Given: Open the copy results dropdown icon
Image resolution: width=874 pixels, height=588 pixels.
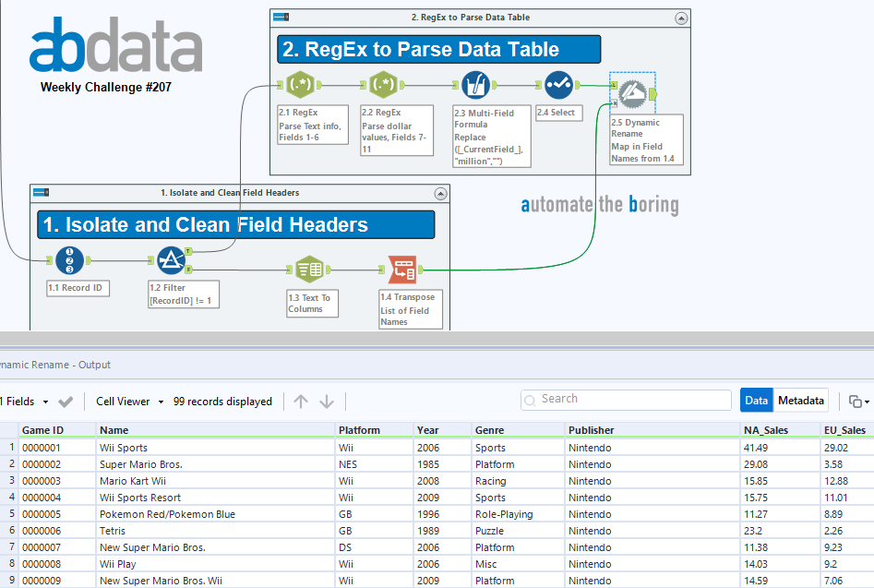Looking at the screenshot, I should (859, 402).
